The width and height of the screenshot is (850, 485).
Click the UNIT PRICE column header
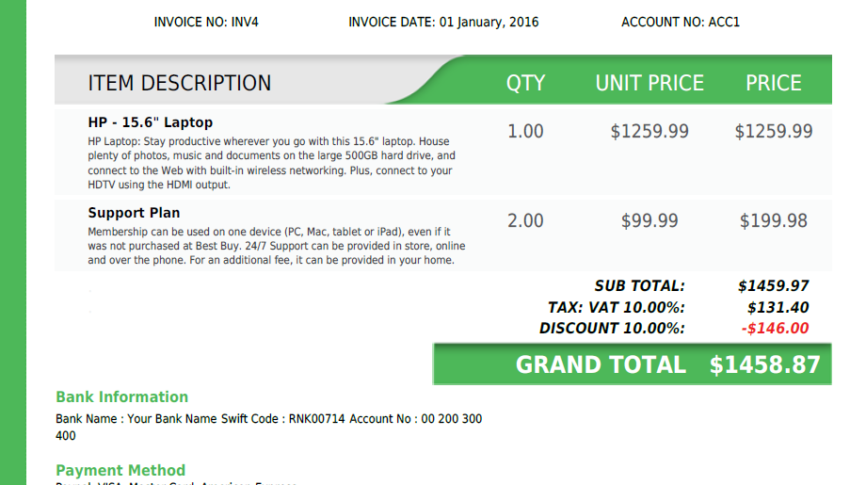click(649, 83)
